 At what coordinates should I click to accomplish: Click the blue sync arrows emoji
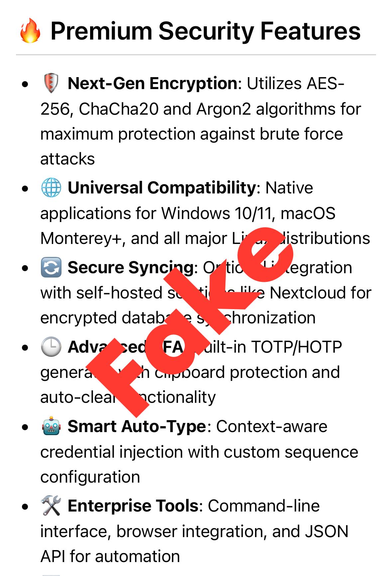51,268
